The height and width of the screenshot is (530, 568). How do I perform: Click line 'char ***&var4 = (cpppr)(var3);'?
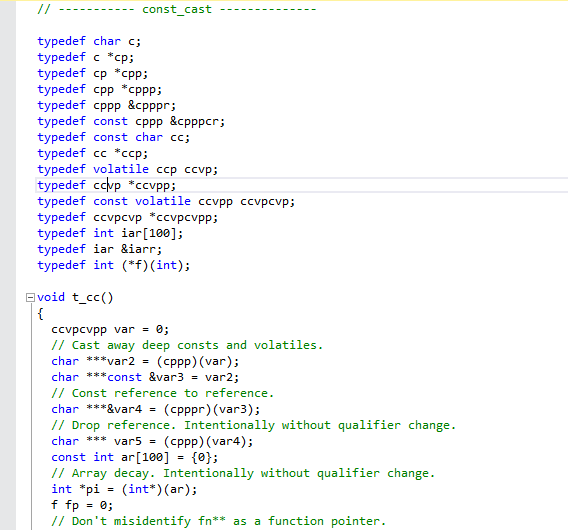[156, 409]
